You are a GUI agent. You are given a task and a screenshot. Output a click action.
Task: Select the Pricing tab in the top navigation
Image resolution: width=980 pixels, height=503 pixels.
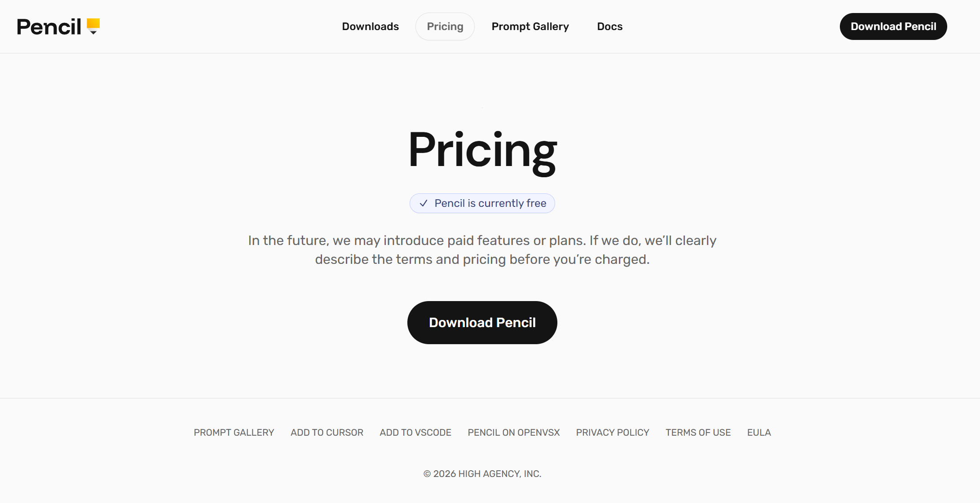445,26
